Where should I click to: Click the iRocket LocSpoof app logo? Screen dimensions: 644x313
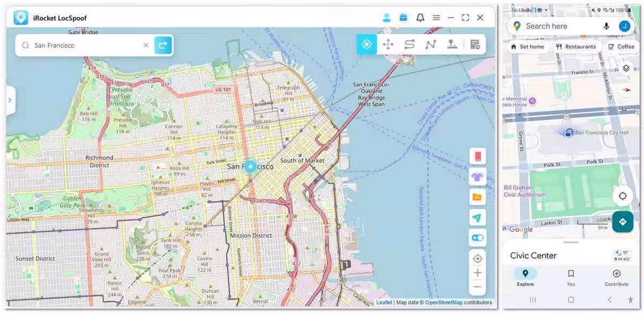(x=20, y=18)
